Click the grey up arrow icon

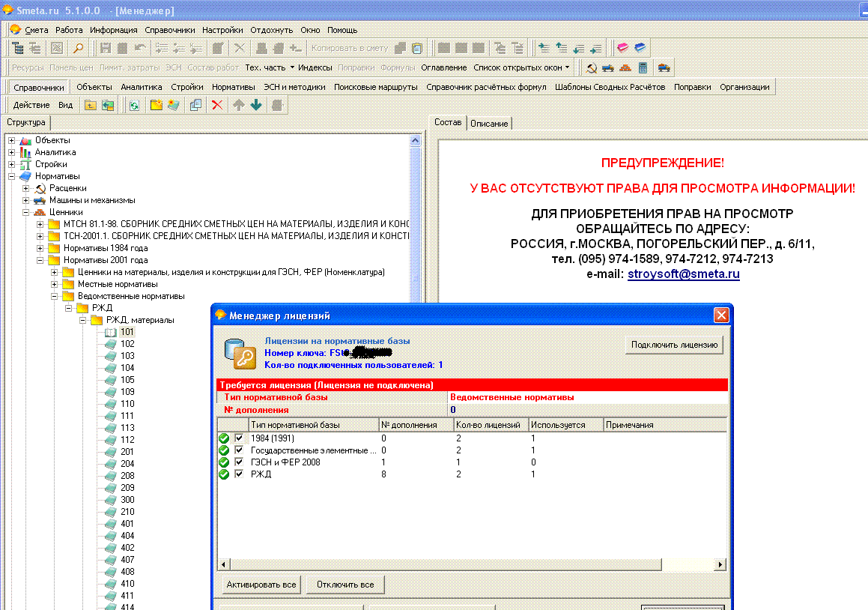239,105
